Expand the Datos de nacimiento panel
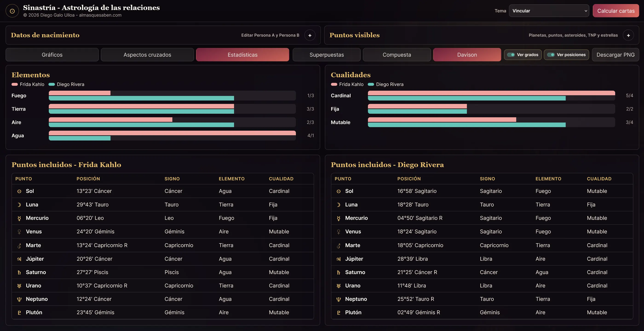Image resolution: width=644 pixels, height=331 pixels. coord(310,35)
